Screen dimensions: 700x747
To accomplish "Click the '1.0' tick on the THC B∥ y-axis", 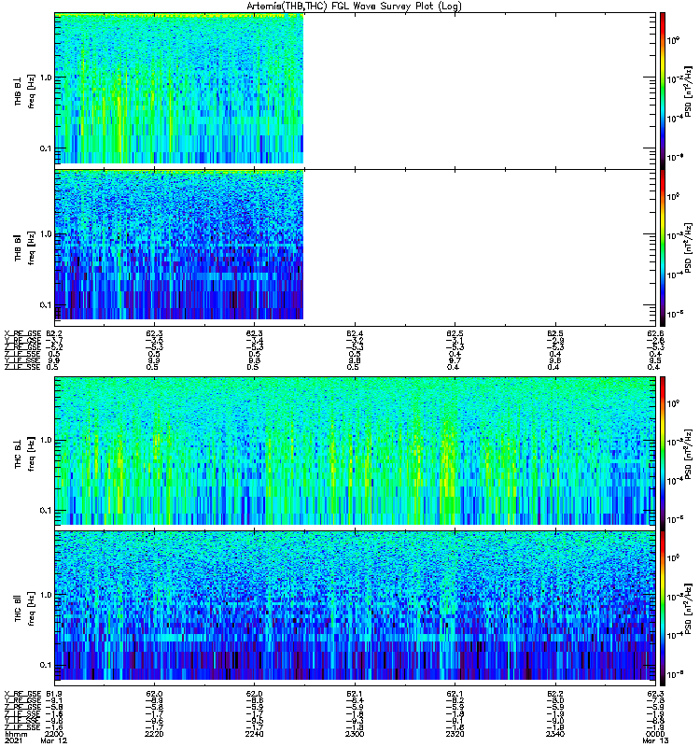I will (46, 595).
